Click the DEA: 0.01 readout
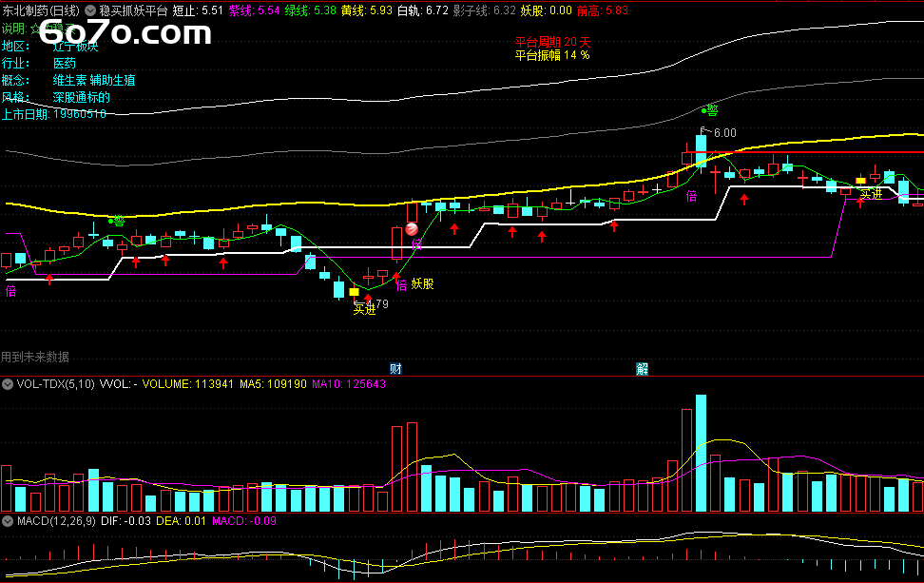Viewport: 924px width, 583px height. [181, 521]
